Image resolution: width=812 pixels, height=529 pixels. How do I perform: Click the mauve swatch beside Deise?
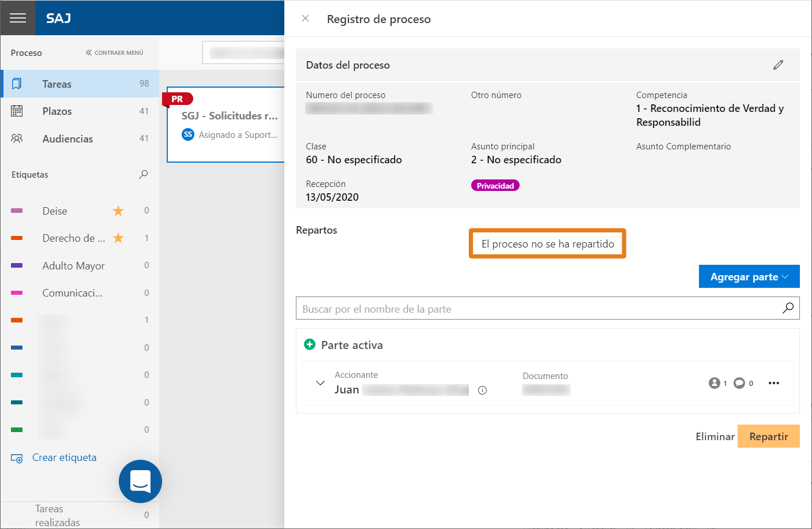pos(17,211)
